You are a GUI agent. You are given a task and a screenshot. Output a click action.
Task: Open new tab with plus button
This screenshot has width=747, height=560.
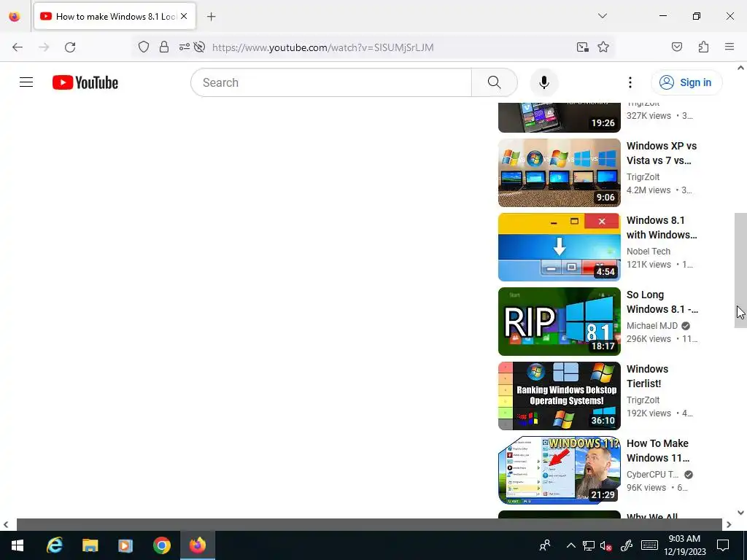coord(211,17)
